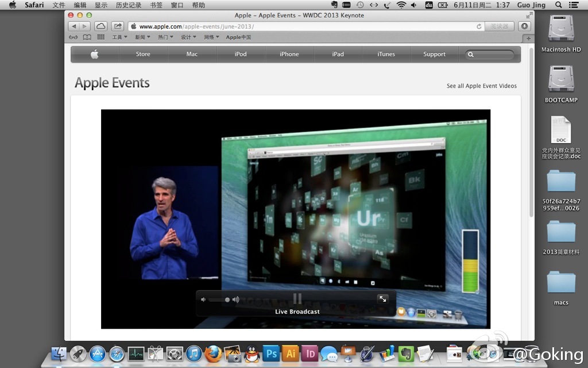This screenshot has width=588, height=368.
Task: Open Messages from the Dock
Action: point(329,354)
